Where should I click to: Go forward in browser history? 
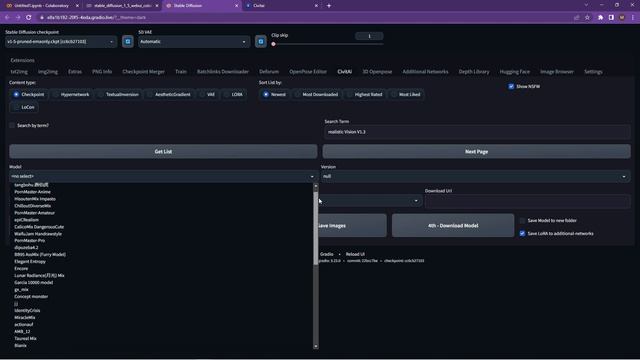(x=18, y=18)
